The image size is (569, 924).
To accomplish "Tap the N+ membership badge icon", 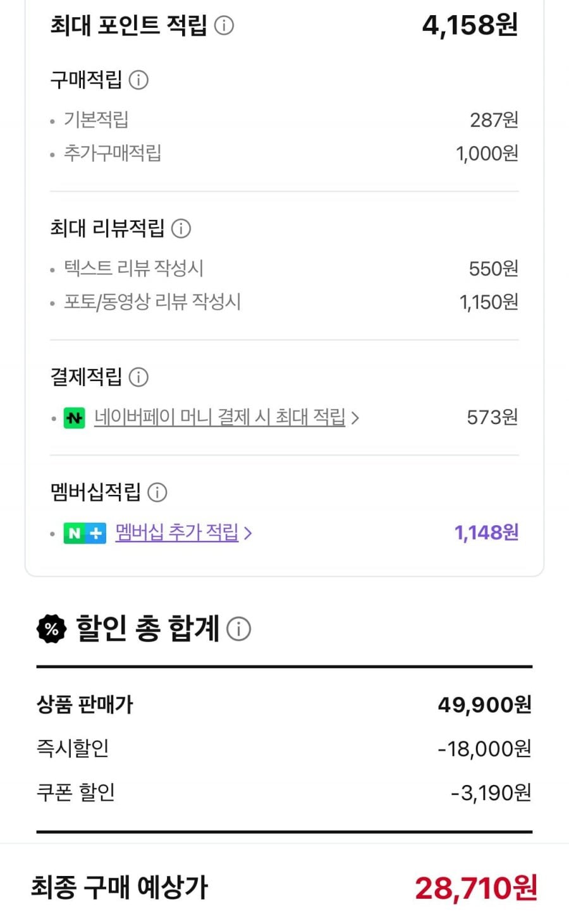I will (85, 533).
